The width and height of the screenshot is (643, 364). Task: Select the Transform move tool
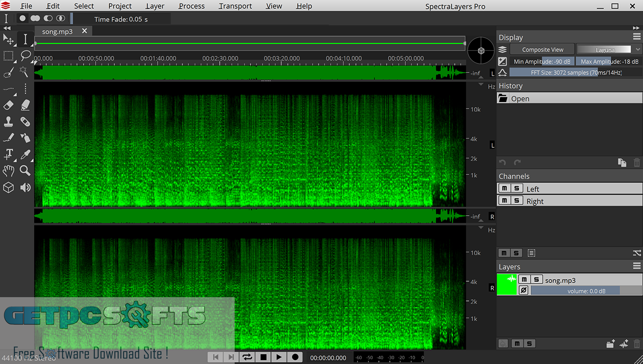(x=8, y=40)
